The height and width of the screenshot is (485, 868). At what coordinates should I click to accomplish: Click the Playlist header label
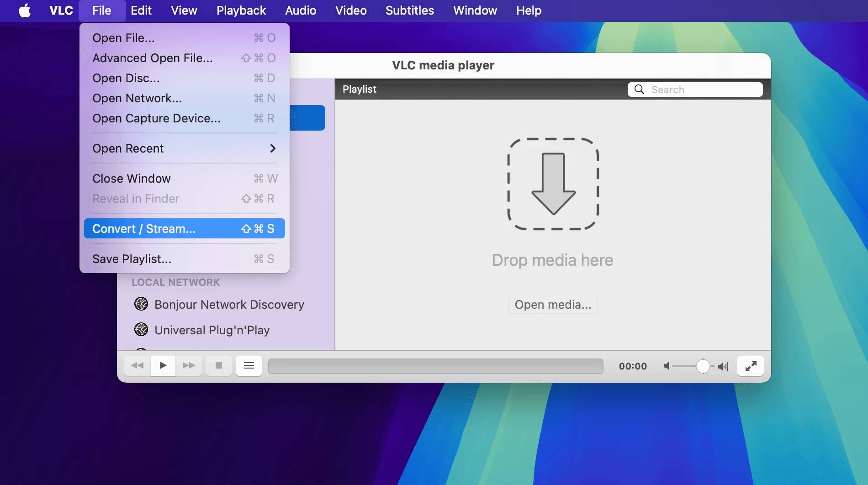360,89
